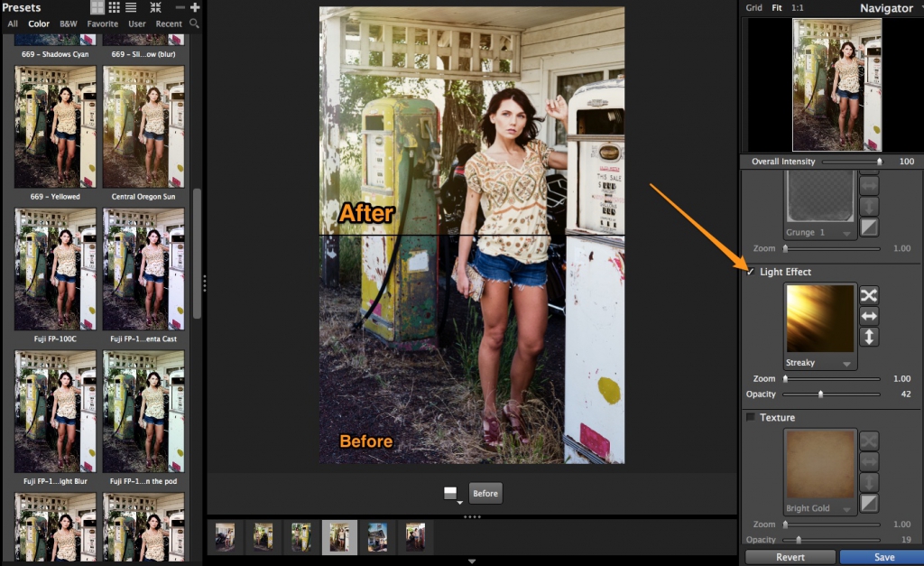This screenshot has width=924, height=566.
Task: Switch presets to list view
Action: (x=131, y=7)
